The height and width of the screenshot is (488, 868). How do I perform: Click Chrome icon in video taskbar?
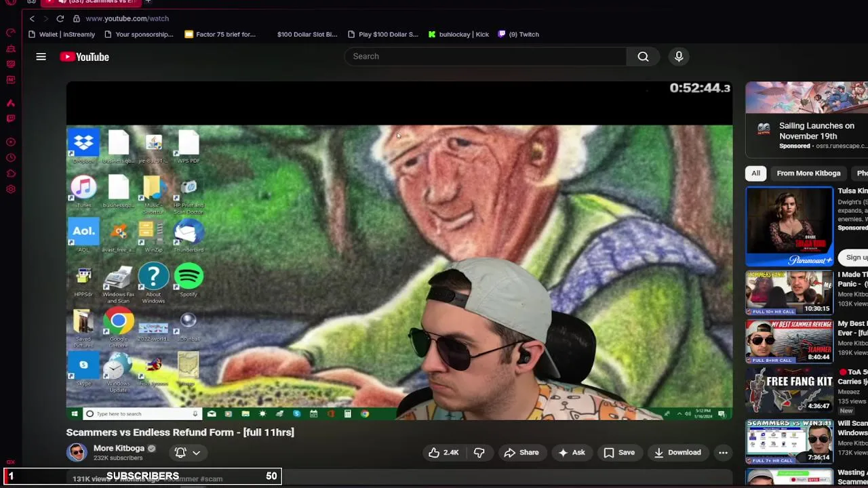[365, 413]
